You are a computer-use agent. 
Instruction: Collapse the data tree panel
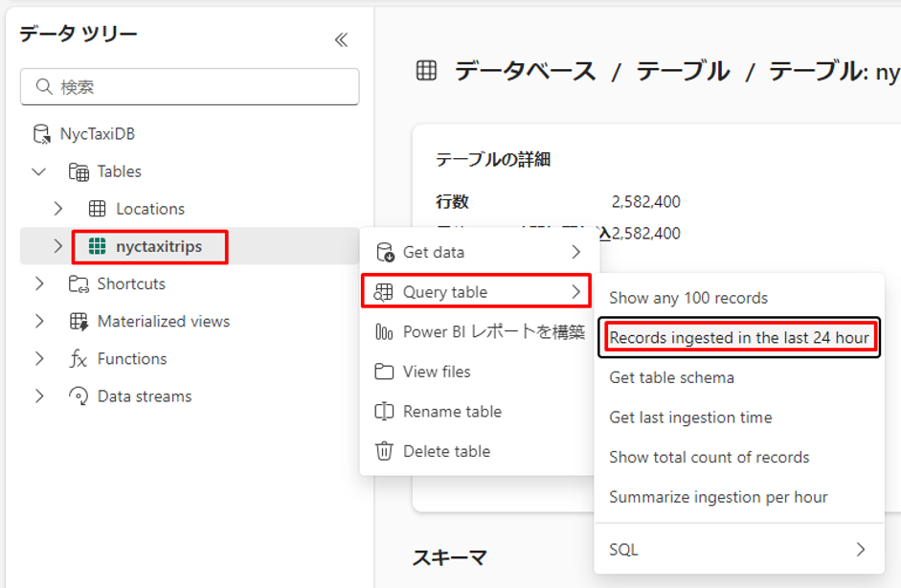(341, 39)
